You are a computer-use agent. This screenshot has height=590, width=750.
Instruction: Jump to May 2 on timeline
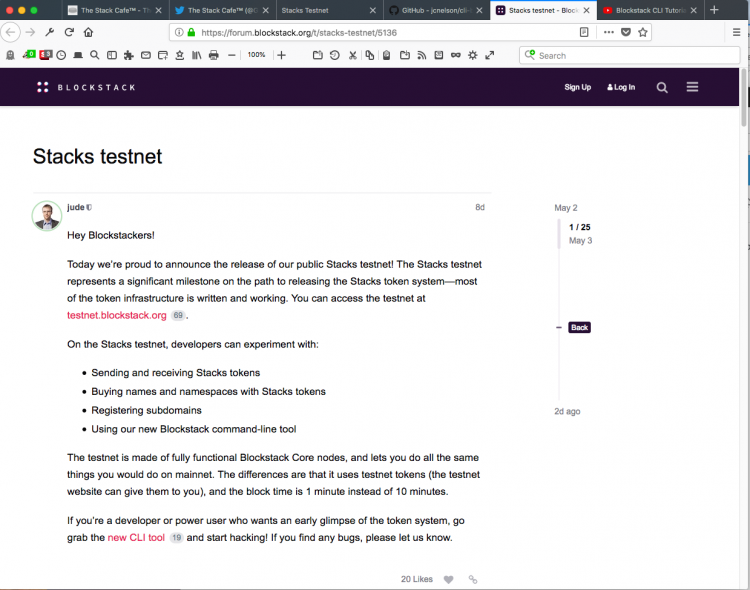pos(566,208)
